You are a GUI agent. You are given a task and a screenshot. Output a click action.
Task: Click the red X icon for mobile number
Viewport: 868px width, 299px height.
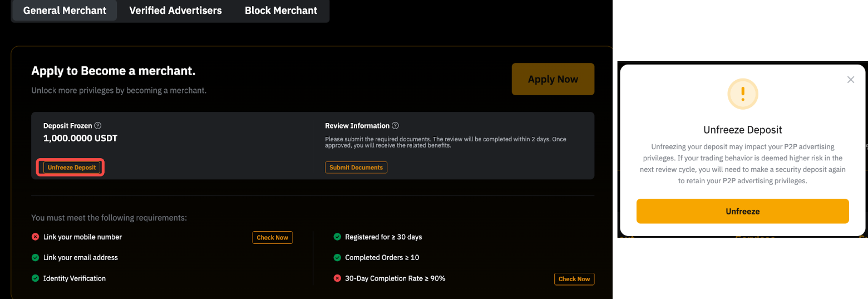click(x=36, y=237)
